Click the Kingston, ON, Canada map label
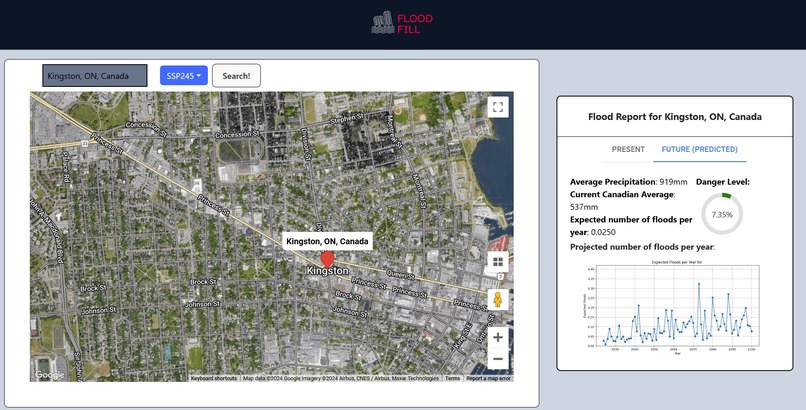 327,241
